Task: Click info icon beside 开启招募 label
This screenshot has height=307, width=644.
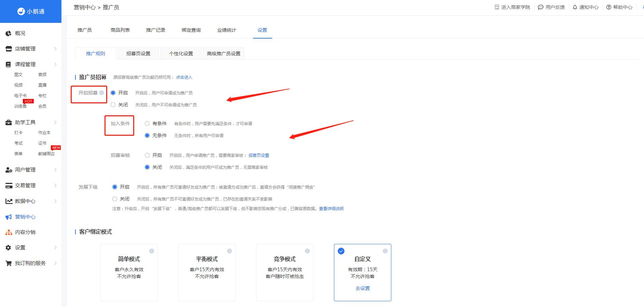Action: (101, 93)
